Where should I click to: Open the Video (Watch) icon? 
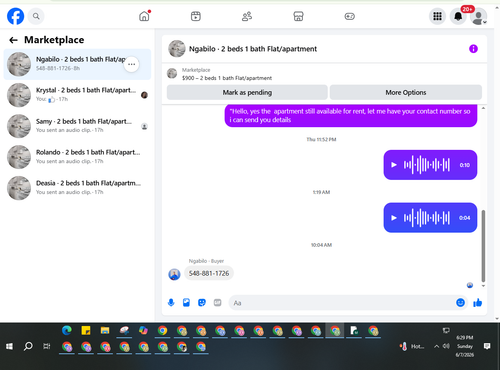196,16
